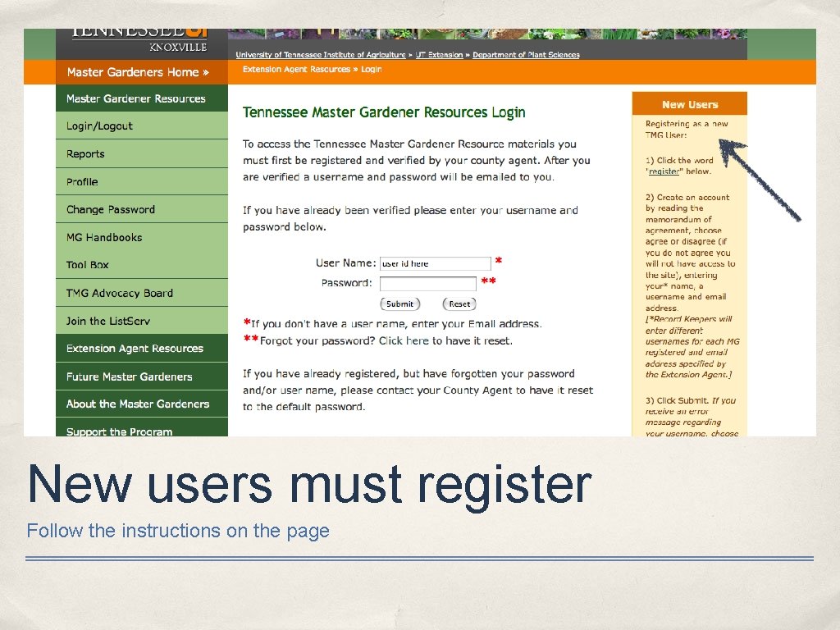
Task: Open About the Master Gardeners section
Action: coord(142,404)
